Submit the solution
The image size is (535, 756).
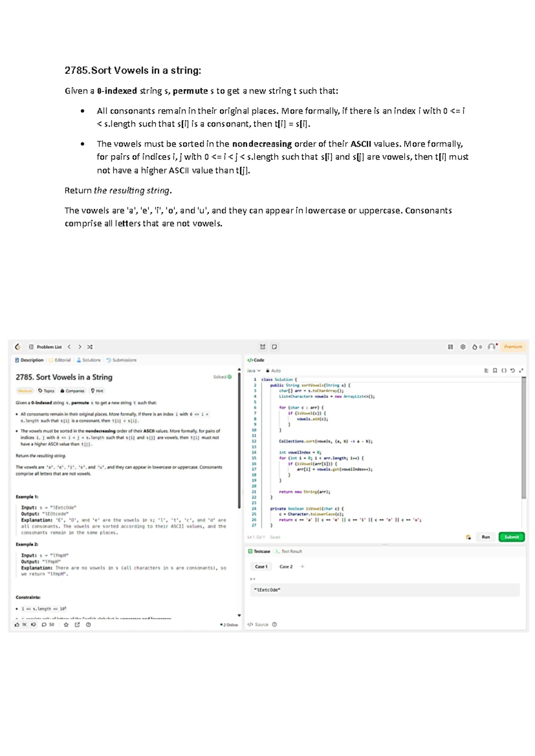(x=511, y=537)
